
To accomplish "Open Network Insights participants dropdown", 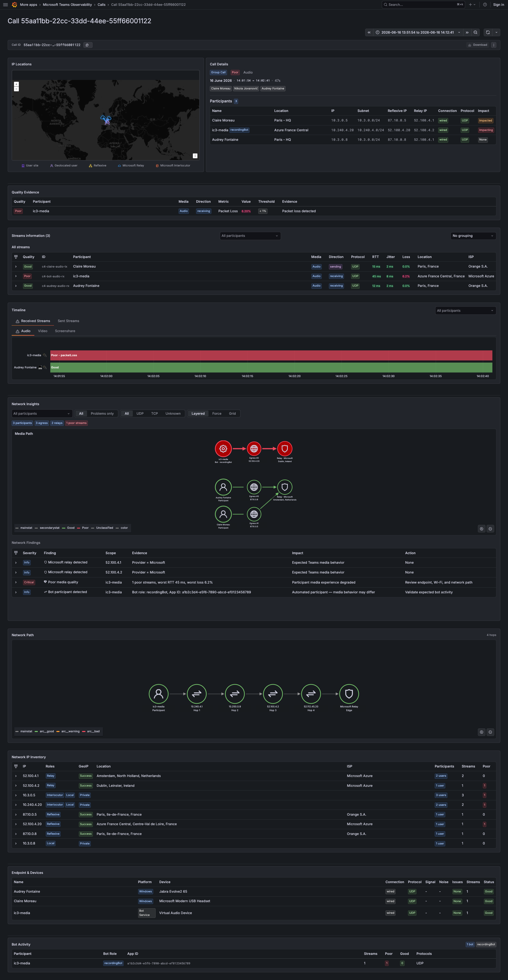I will 42,414.
